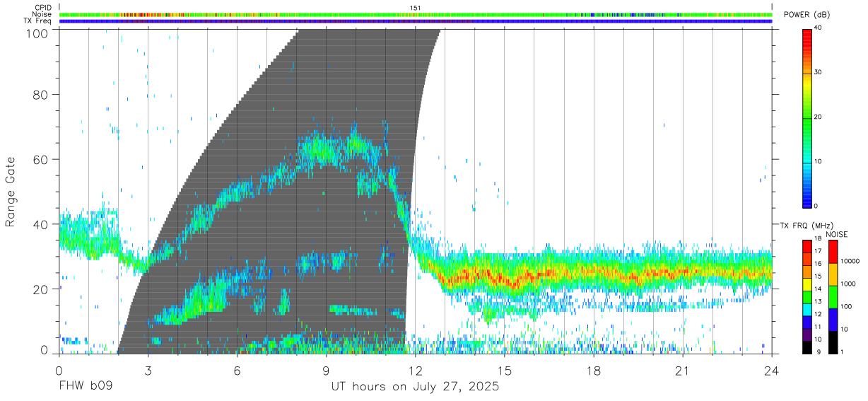Click the 14 label on the TX frequency legend
Screen dimensions: 868x401
click(x=818, y=289)
